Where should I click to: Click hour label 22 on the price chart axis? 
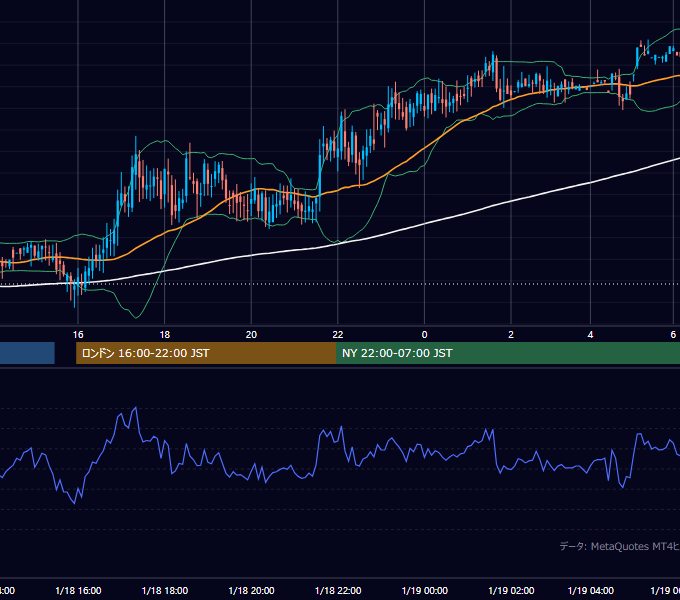pos(338,335)
